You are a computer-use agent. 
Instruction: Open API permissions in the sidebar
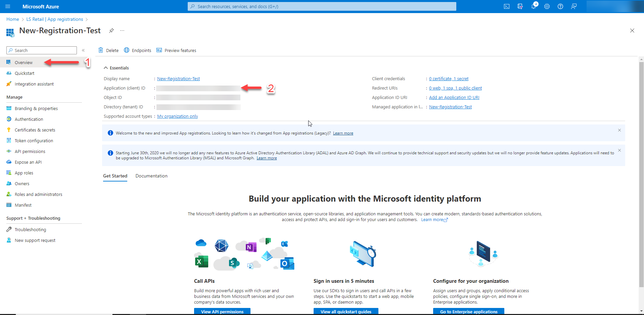30,151
